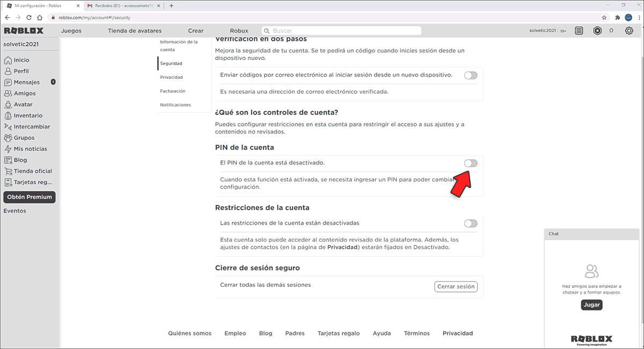The width and height of the screenshot is (644, 349).
Task: Open Blog in the left sidebar
Action: pos(16,160)
